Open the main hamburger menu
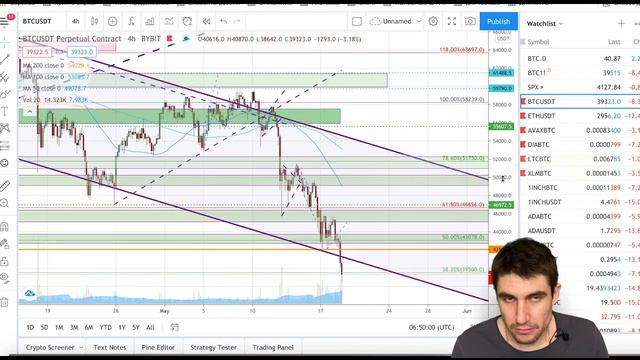Viewport: 640px width, 360px height. click(x=5, y=22)
